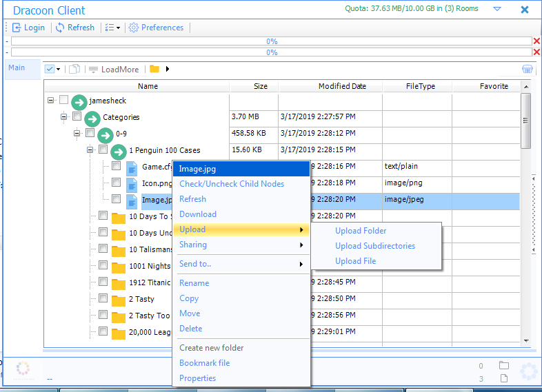This screenshot has width=542, height=392.
Task: Check the Icon.png checkbox
Action: coord(116,182)
